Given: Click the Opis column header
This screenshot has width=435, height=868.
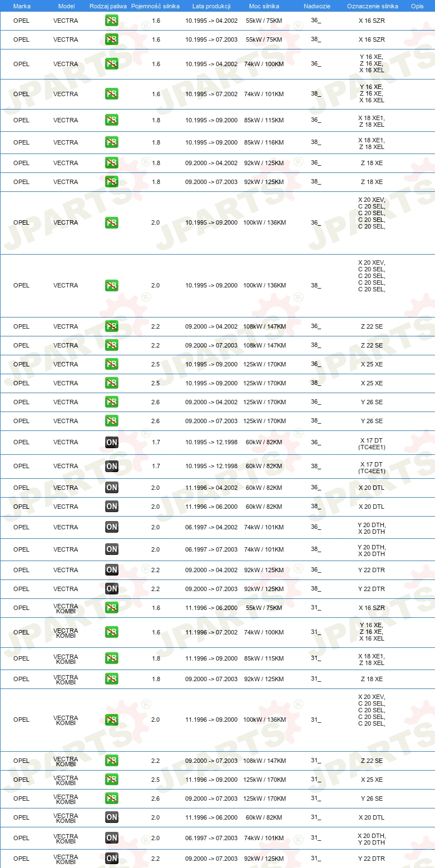Looking at the screenshot, I should (x=417, y=6).
